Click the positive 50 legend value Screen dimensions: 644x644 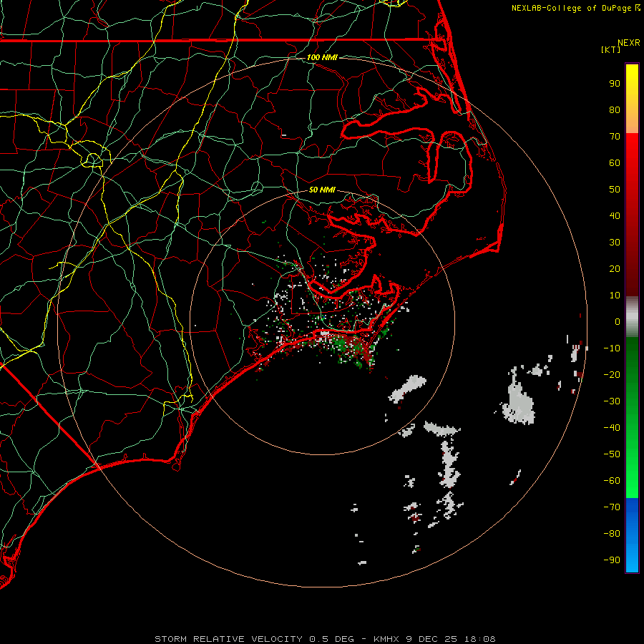pos(615,190)
